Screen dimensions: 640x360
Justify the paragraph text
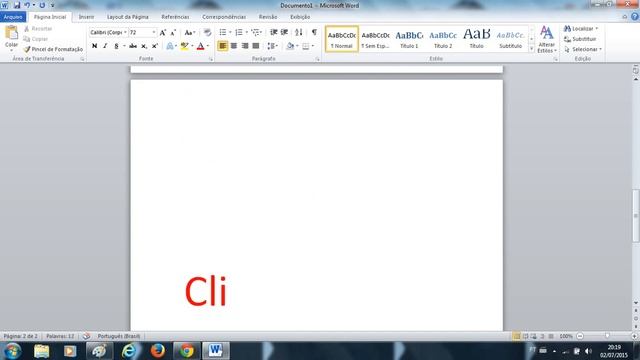pos(256,46)
